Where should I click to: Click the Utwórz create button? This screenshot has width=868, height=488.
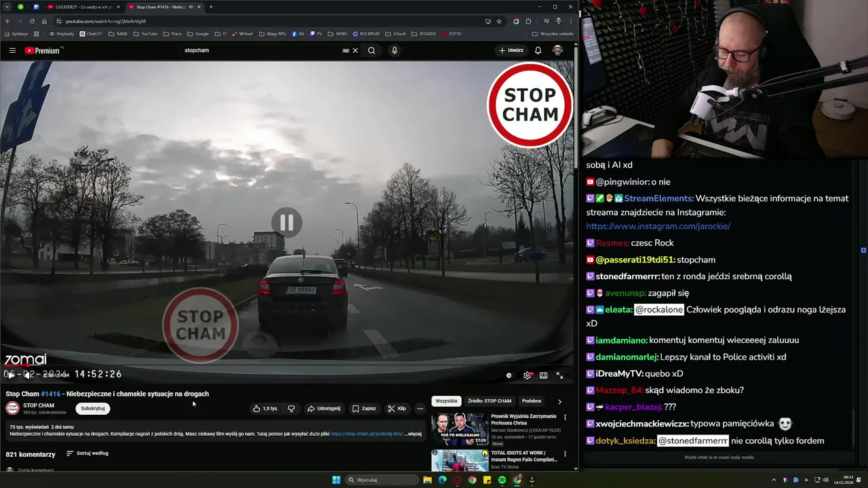[511, 50]
